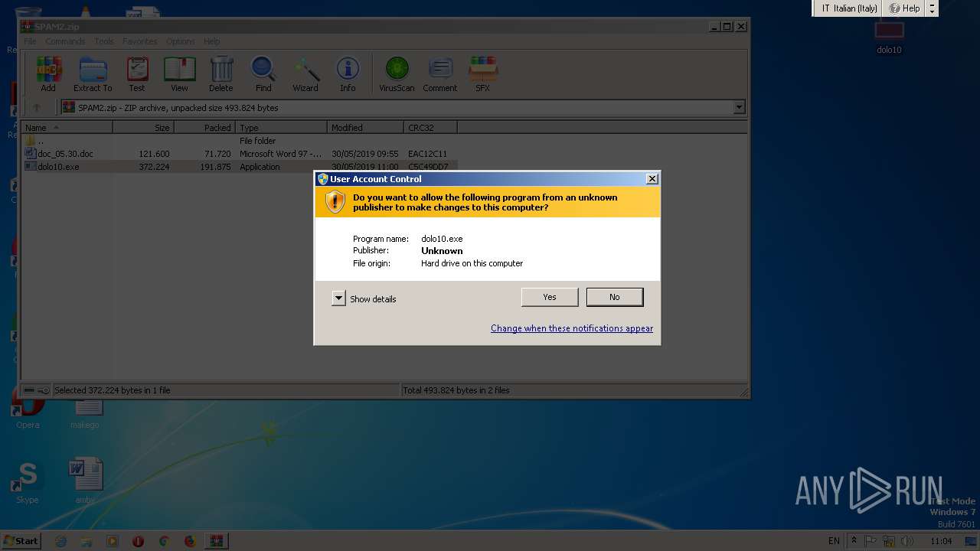Click the 11:04 clock in taskbar
This screenshot has width=980, height=551.
click(x=941, y=541)
